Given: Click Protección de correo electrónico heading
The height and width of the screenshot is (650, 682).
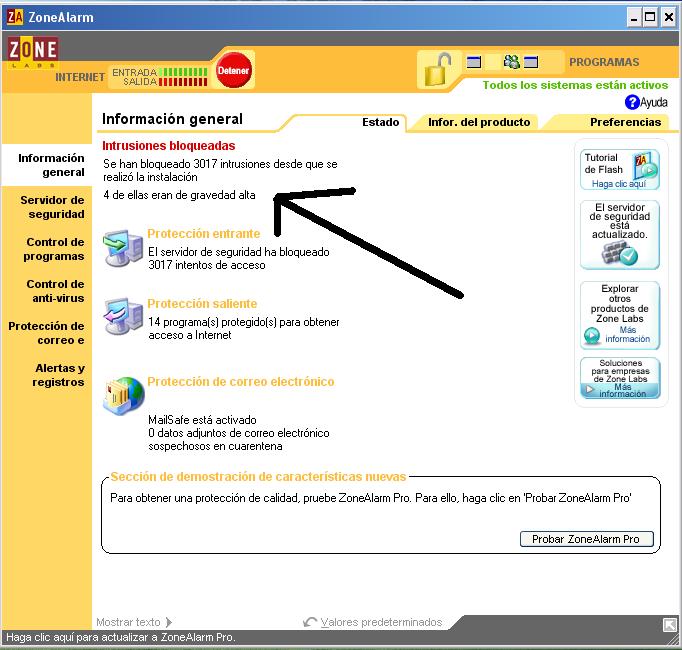Looking at the screenshot, I should tap(241, 382).
